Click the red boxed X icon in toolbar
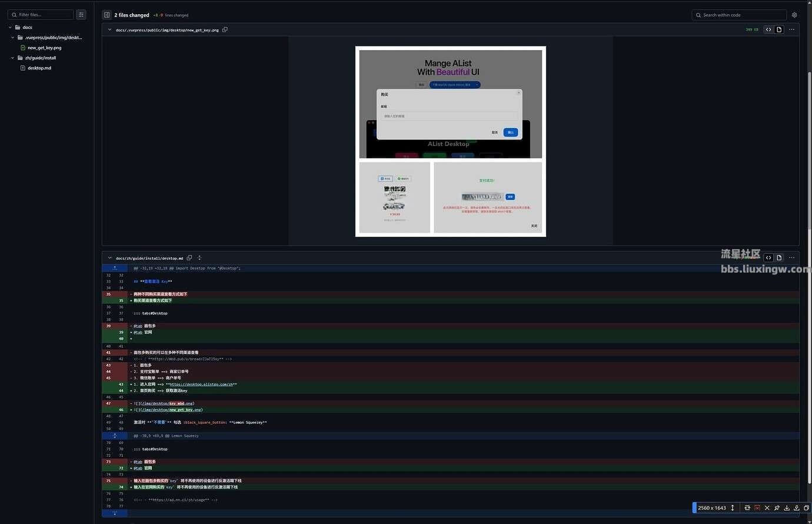The height and width of the screenshot is (524, 812). (x=757, y=508)
